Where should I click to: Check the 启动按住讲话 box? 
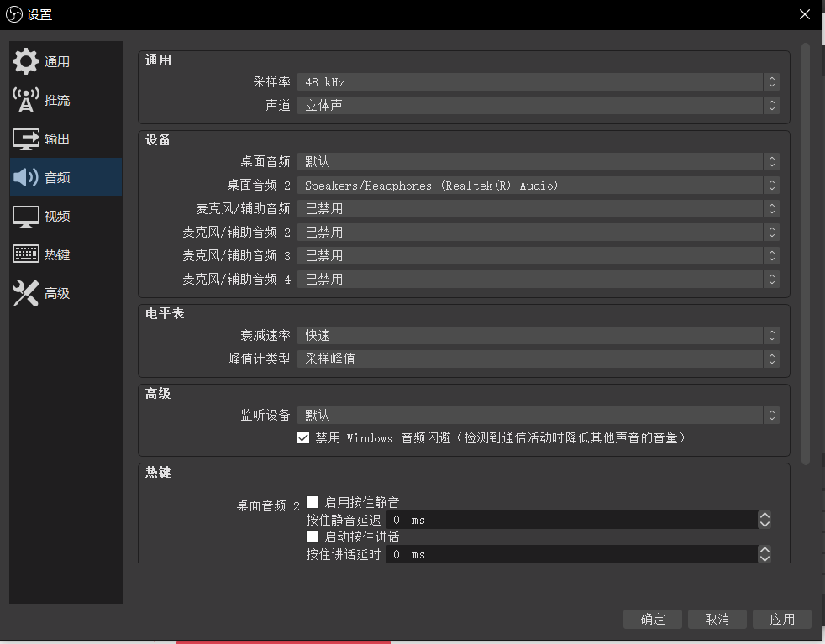pyautogui.click(x=312, y=537)
